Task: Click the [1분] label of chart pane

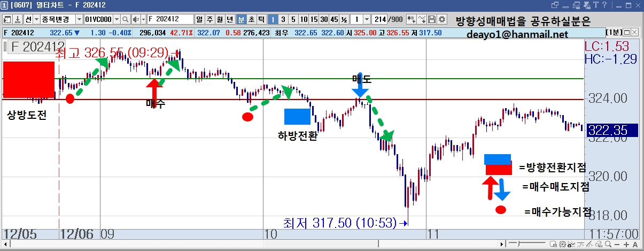Action: [x=614, y=32]
